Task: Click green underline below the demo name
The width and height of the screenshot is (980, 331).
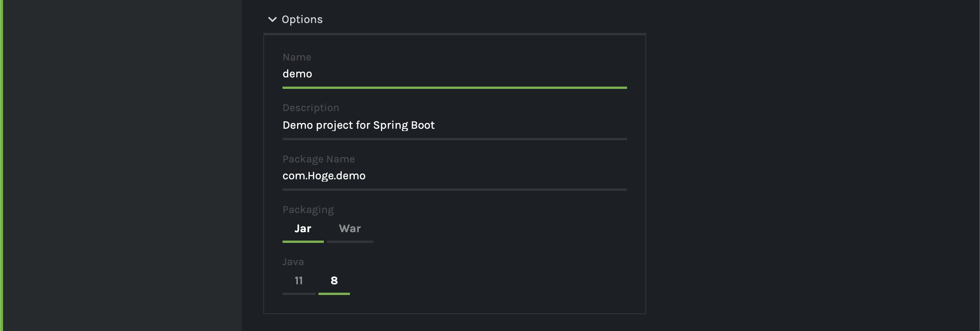Action: [x=454, y=88]
